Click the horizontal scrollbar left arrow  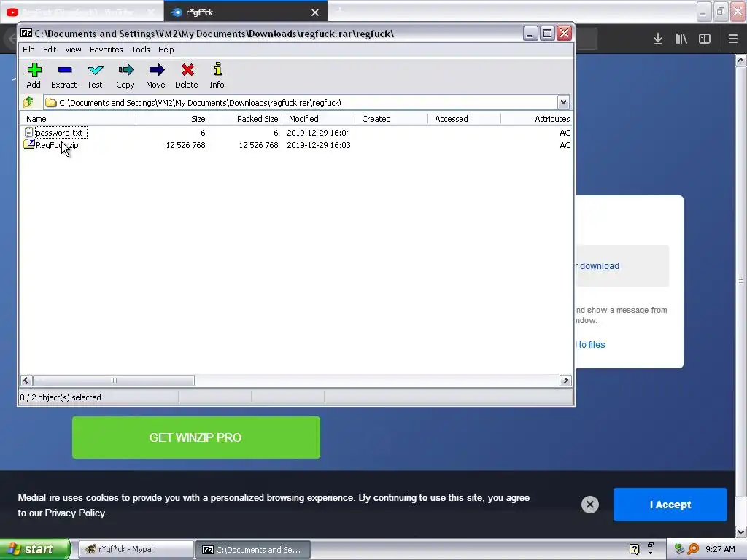pyautogui.click(x=26, y=380)
